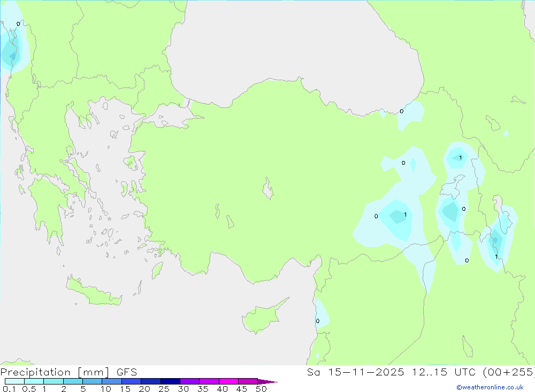Click the 45–50 mm legend color swatch

point(248,381)
